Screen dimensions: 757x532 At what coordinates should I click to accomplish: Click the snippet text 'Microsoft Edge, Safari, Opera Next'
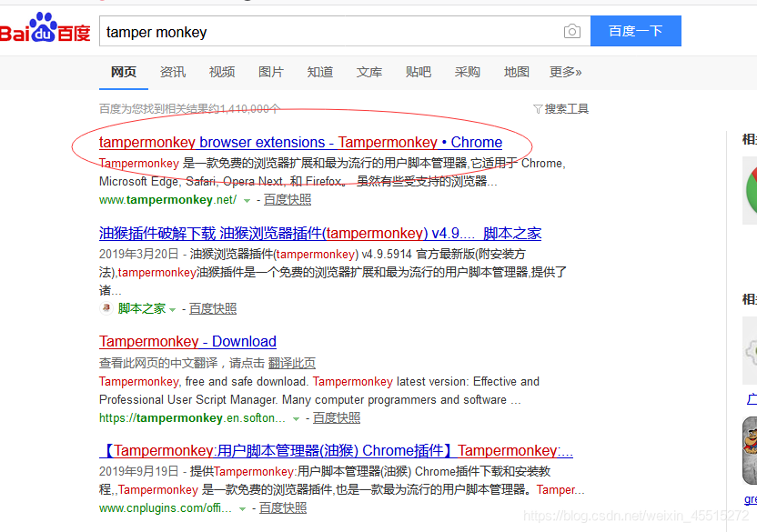192,182
